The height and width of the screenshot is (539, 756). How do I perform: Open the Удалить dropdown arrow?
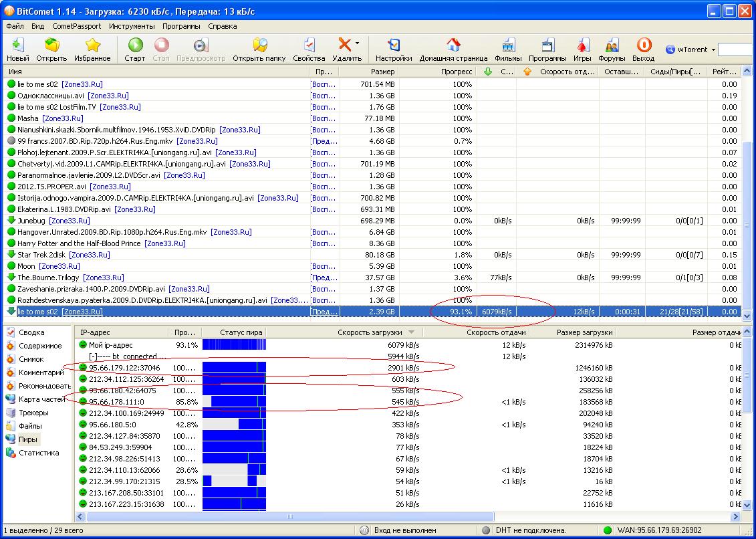357,43
